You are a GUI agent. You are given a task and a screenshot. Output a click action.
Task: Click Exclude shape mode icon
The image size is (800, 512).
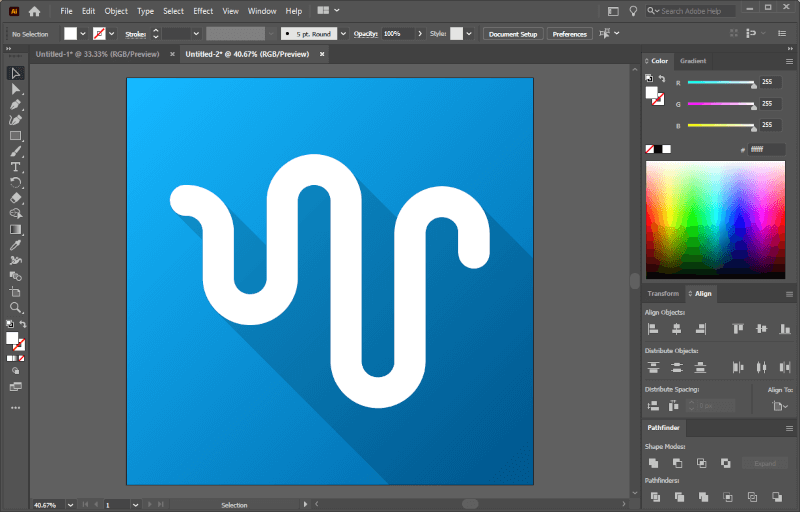(x=726, y=463)
